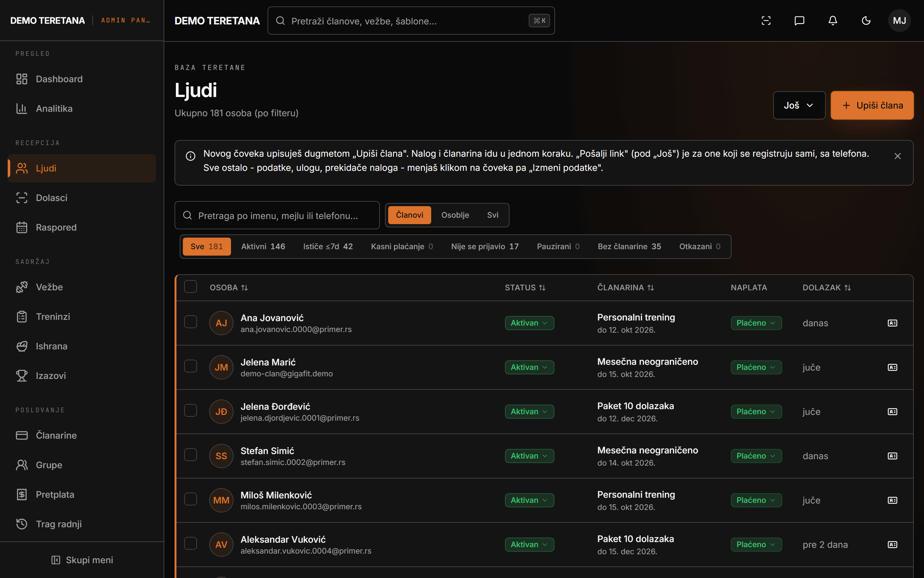Open Plaćeno dropdown for Jelena Marić
The image size is (924, 578).
tap(756, 367)
